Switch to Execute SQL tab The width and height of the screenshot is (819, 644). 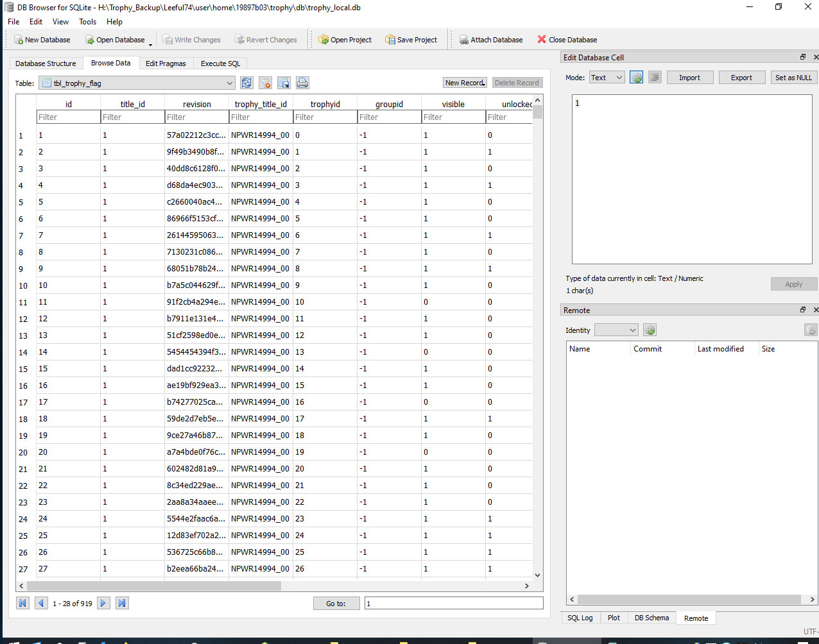coord(220,64)
